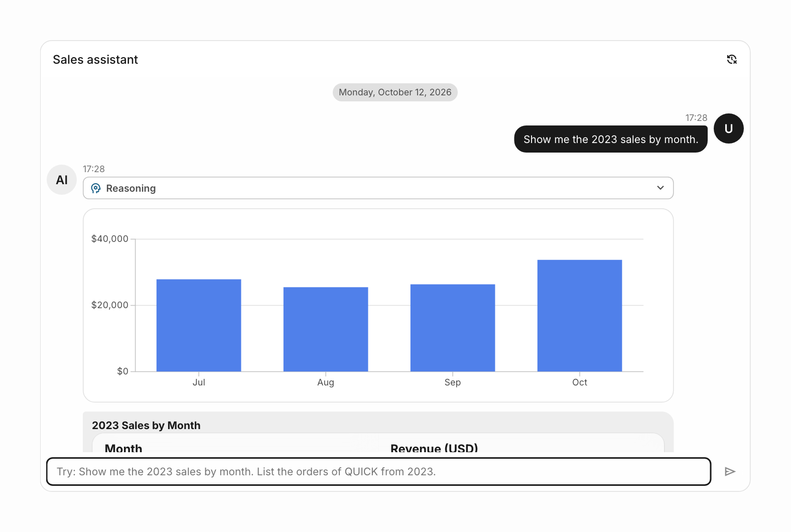Click the $0 axis label

coord(122,371)
